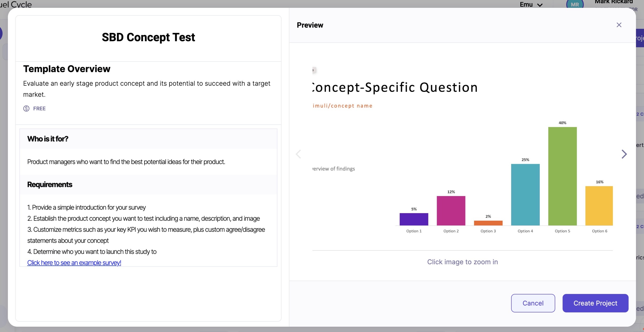
Task: Click the 'Click image to zoom in' caption
Action: [x=462, y=262]
